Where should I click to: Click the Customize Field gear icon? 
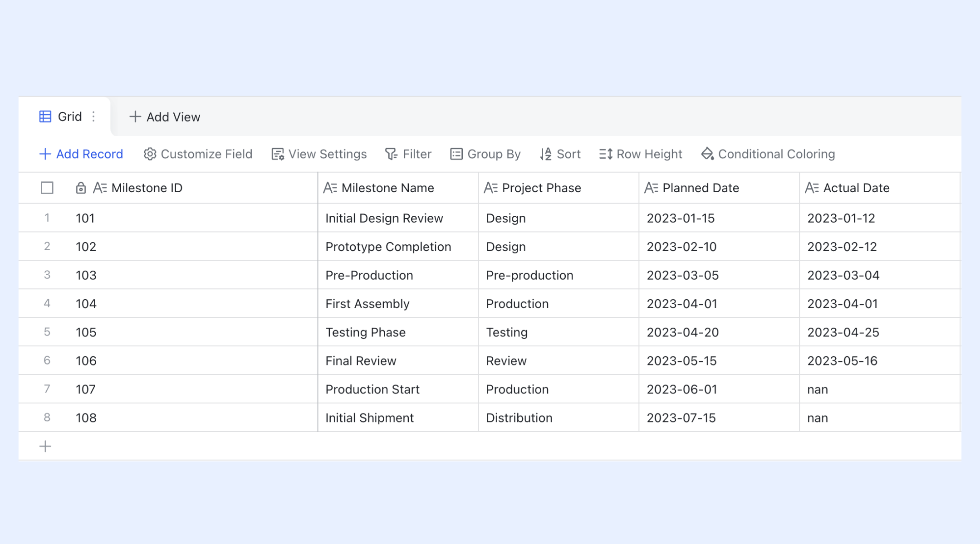[x=150, y=154]
